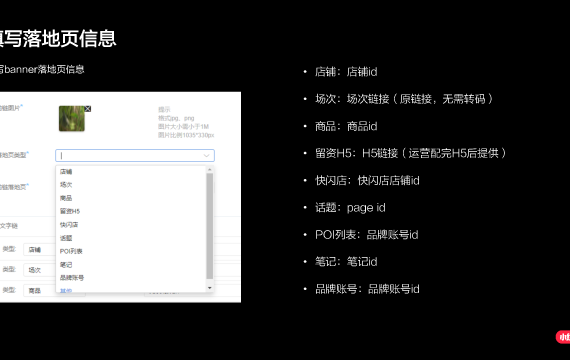Click the landing page type chevron arrow
Screen dimensions: 570x360
206,156
